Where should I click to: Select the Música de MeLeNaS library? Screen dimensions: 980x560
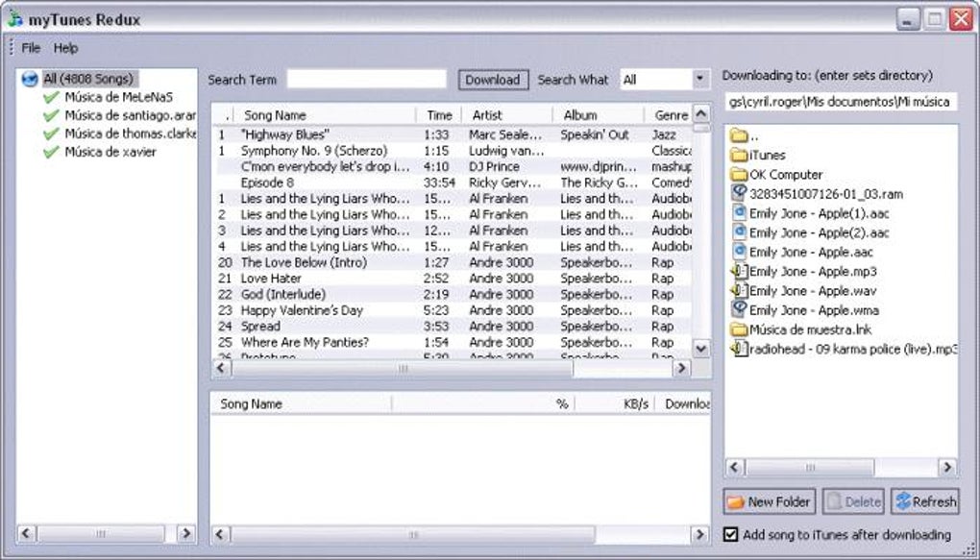tap(119, 98)
